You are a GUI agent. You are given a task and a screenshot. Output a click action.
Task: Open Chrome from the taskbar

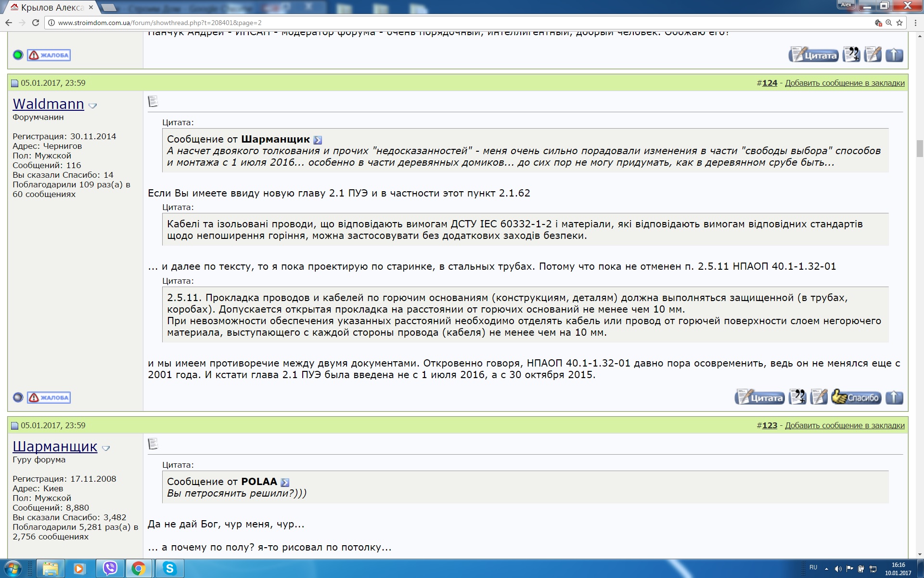click(x=139, y=569)
